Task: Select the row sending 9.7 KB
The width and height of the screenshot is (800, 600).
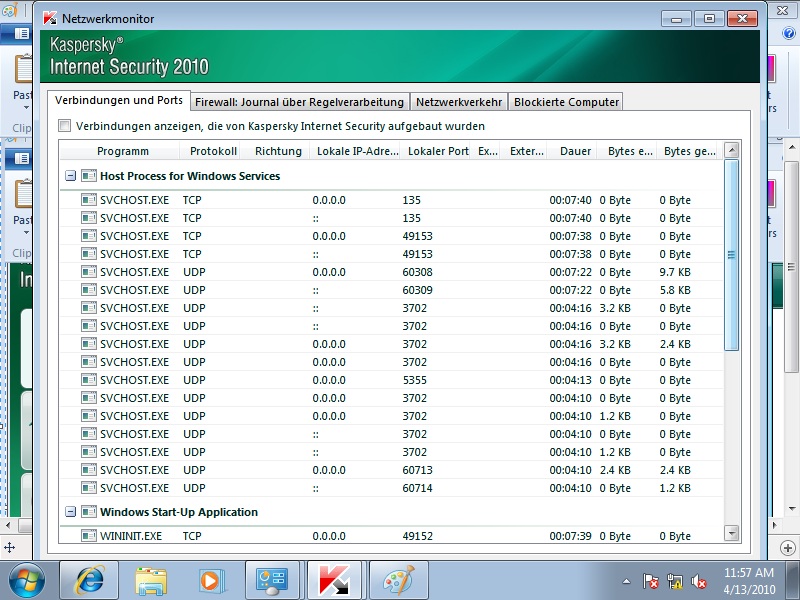Action: [x=391, y=272]
